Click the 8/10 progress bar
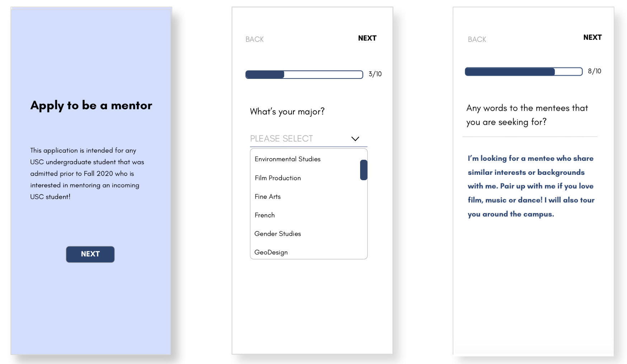The image size is (627, 364). (x=524, y=72)
